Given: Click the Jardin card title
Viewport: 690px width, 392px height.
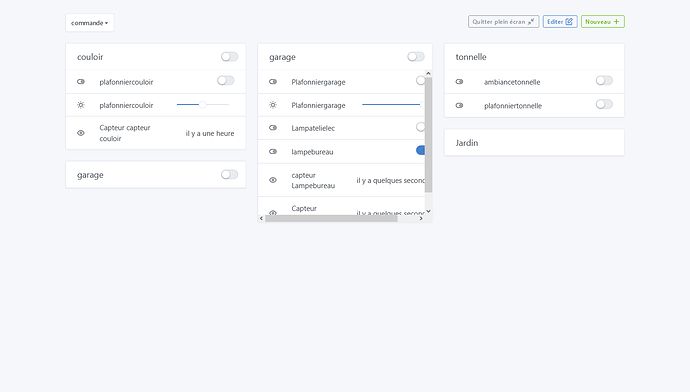Looking at the screenshot, I should click(467, 143).
